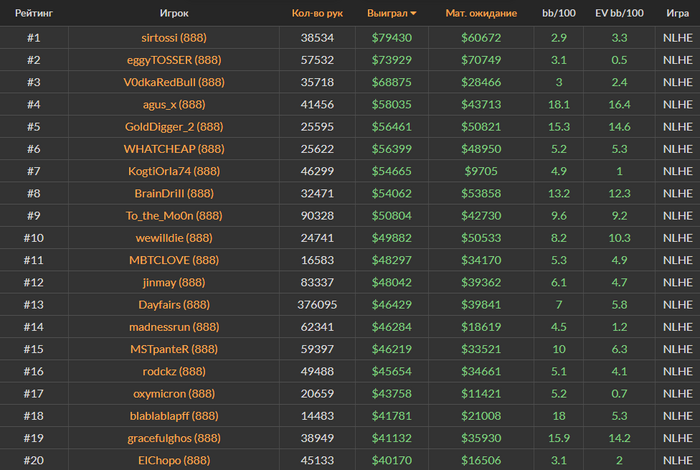Open madnessrun (888) player profile

[174, 327]
